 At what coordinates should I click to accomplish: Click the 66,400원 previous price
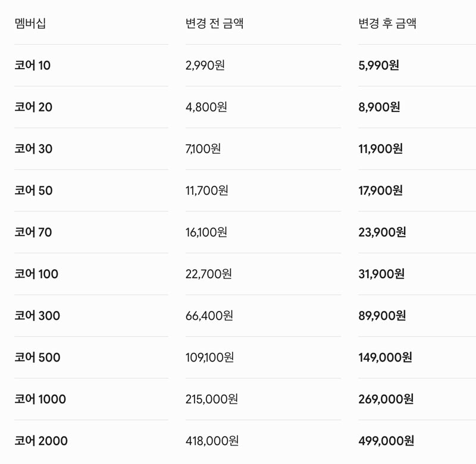pyautogui.click(x=209, y=316)
